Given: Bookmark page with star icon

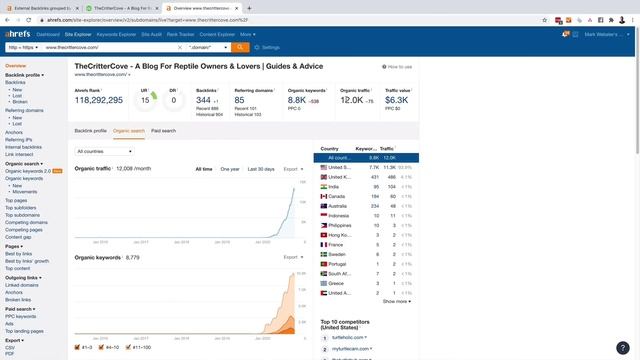Looking at the screenshot, I should (x=544, y=20).
